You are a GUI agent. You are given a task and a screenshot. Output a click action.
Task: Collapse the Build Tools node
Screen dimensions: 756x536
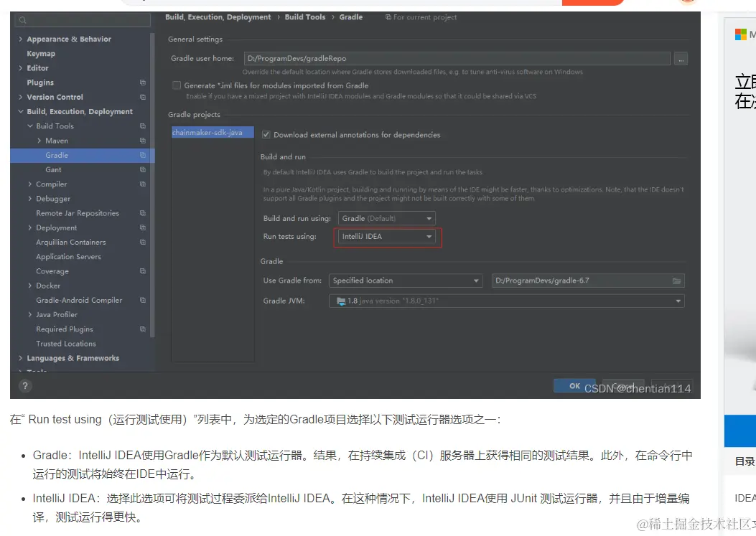point(30,126)
